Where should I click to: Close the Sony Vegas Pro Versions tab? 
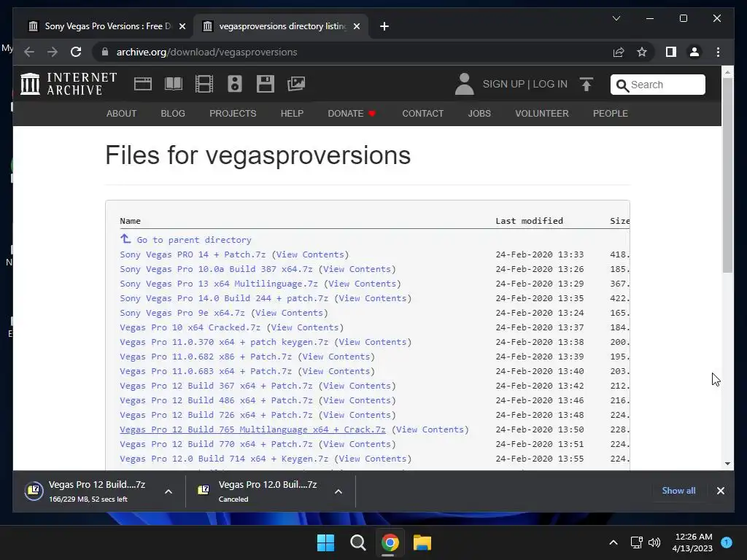(182, 26)
